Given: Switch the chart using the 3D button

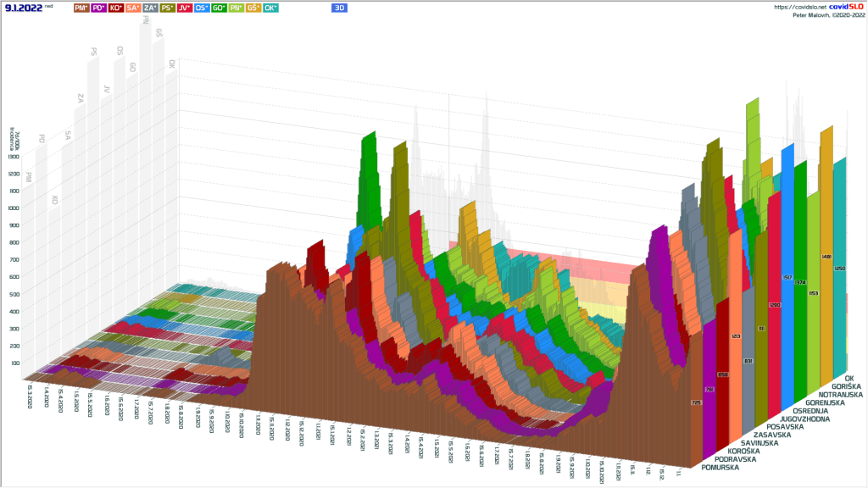Looking at the screenshot, I should tap(339, 8).
